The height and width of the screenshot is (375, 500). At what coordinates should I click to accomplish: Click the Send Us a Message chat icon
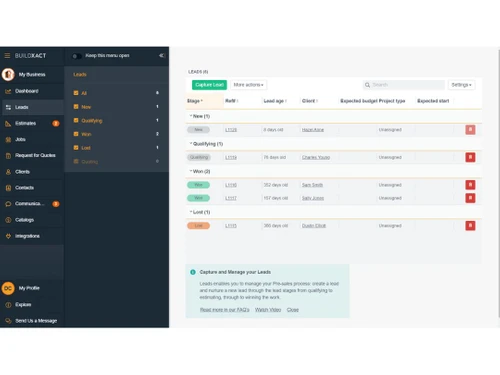[x=8, y=321]
